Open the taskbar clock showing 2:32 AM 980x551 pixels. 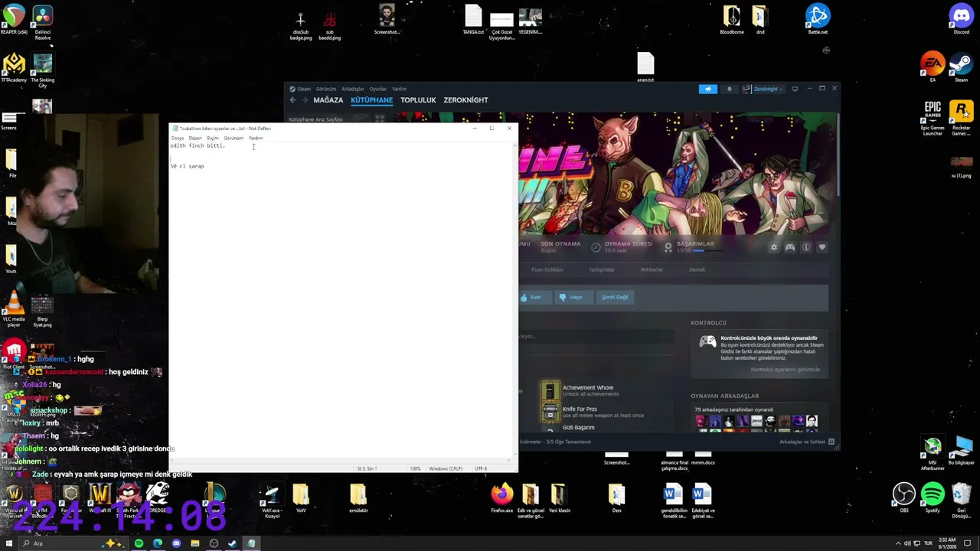949,543
